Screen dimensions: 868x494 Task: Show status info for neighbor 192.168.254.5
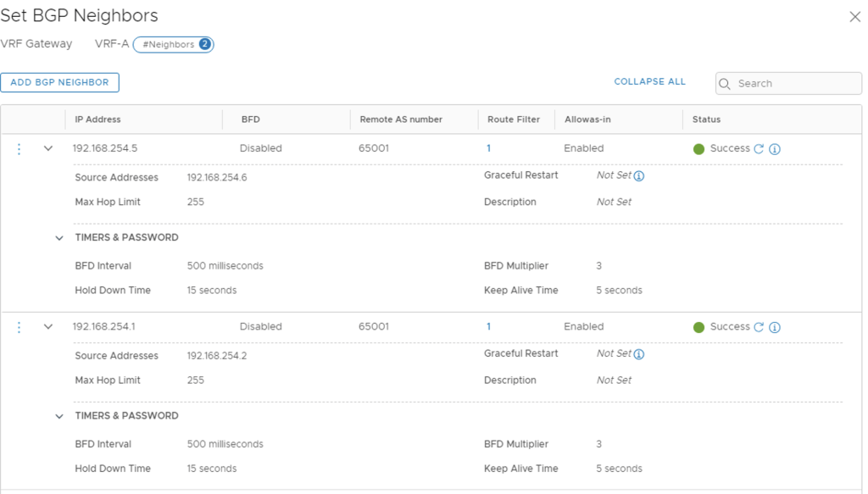coord(775,149)
